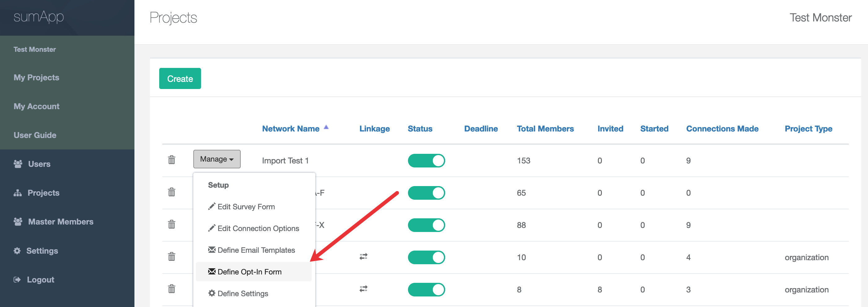The image size is (868, 307).
Task: Open User Guide link in sidebar
Action: click(x=35, y=135)
